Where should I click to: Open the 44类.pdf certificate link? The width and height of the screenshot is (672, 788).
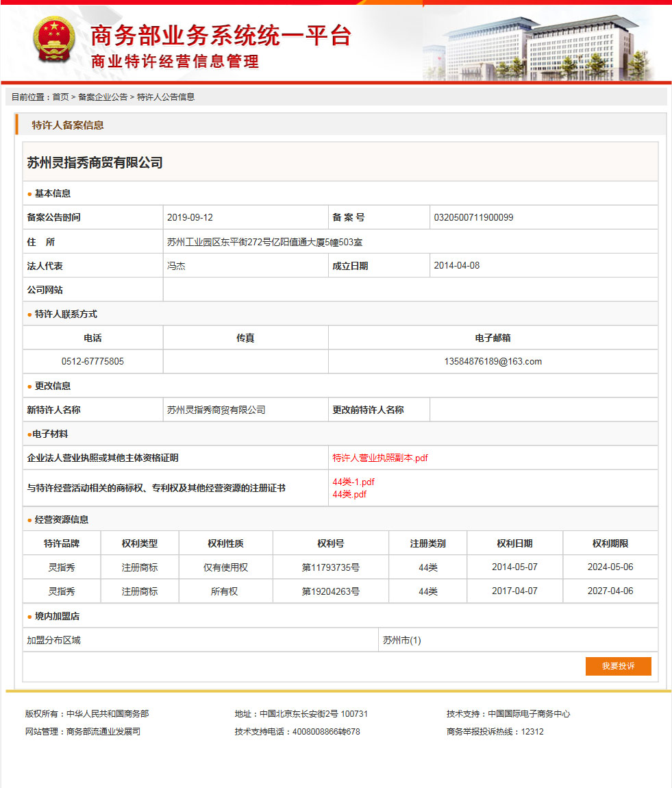point(349,494)
